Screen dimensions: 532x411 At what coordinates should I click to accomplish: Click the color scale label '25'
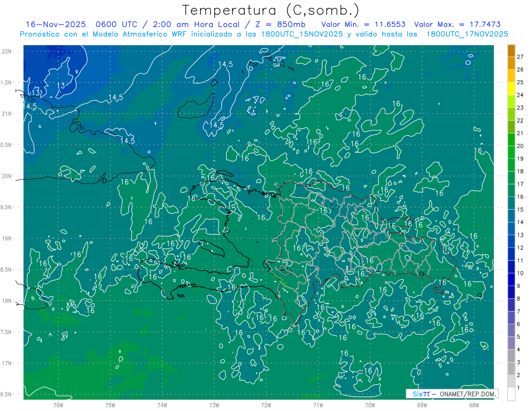(x=520, y=82)
